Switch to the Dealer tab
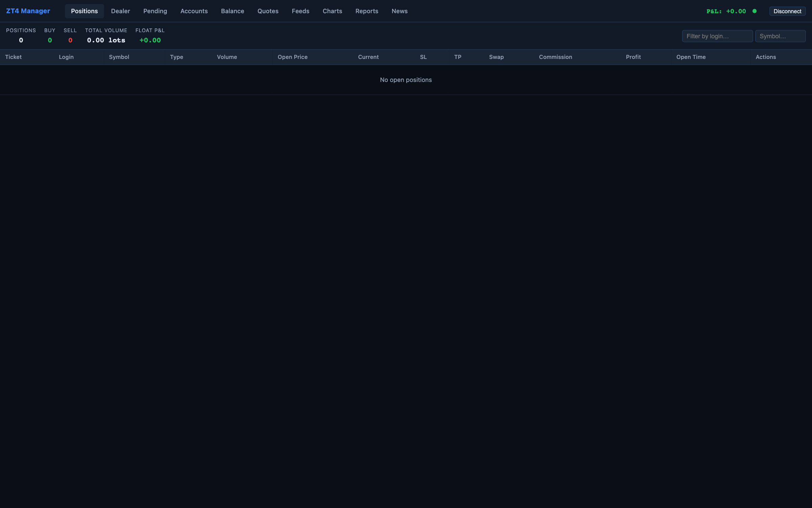This screenshot has width=812, height=508. [x=120, y=11]
